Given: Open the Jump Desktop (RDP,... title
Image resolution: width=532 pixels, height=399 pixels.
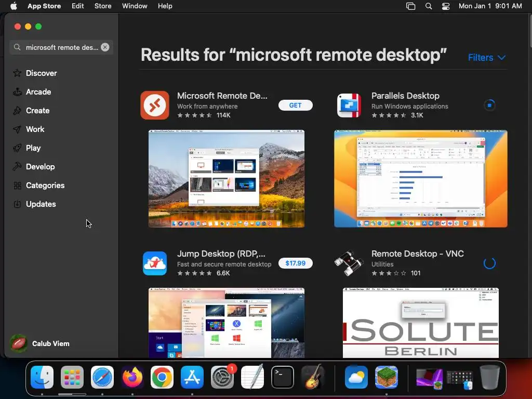Looking at the screenshot, I should (221, 254).
